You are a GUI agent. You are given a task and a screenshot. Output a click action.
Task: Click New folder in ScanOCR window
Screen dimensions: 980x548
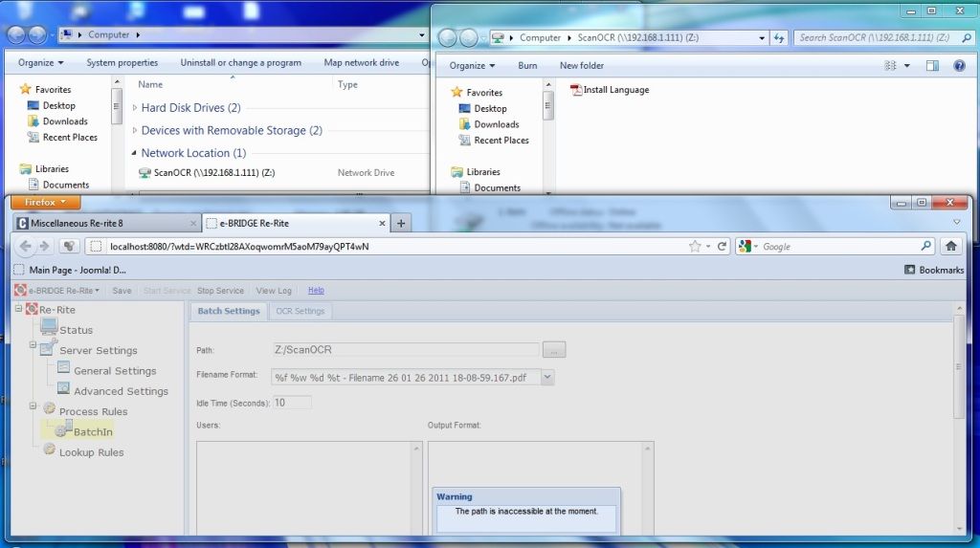pyautogui.click(x=582, y=66)
